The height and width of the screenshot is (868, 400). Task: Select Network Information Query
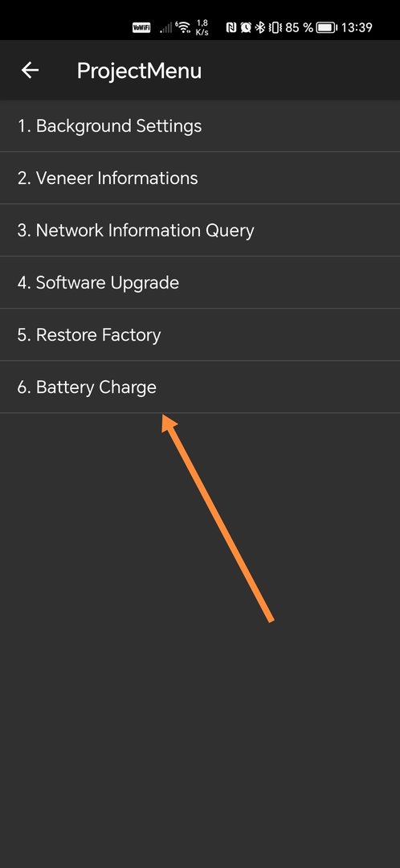click(x=200, y=231)
